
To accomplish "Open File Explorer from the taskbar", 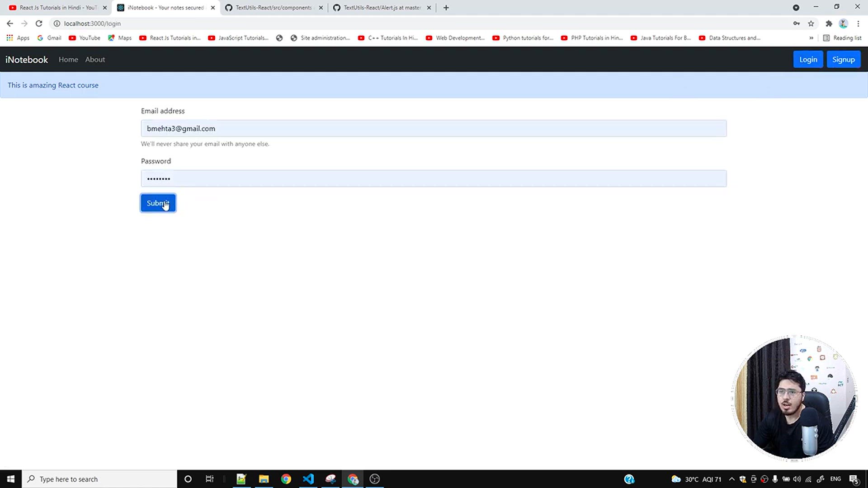I will (x=264, y=479).
